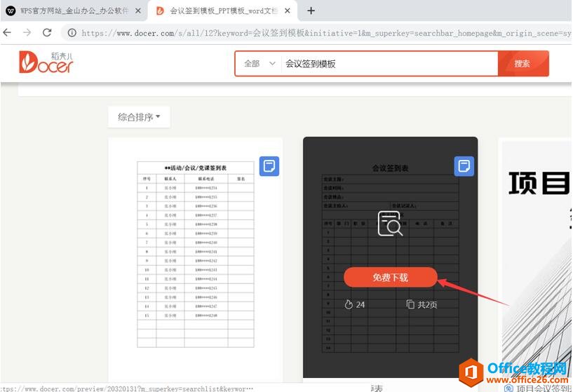Click the blue document icon on 会议签到表 card

tap(464, 166)
